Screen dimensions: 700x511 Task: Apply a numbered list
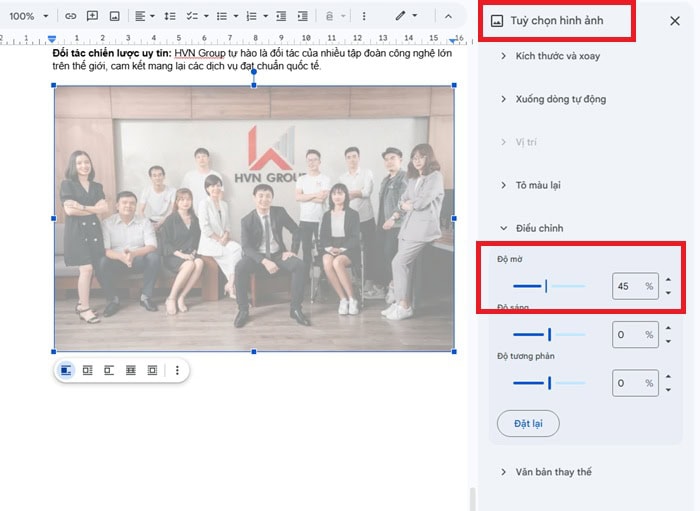point(252,17)
